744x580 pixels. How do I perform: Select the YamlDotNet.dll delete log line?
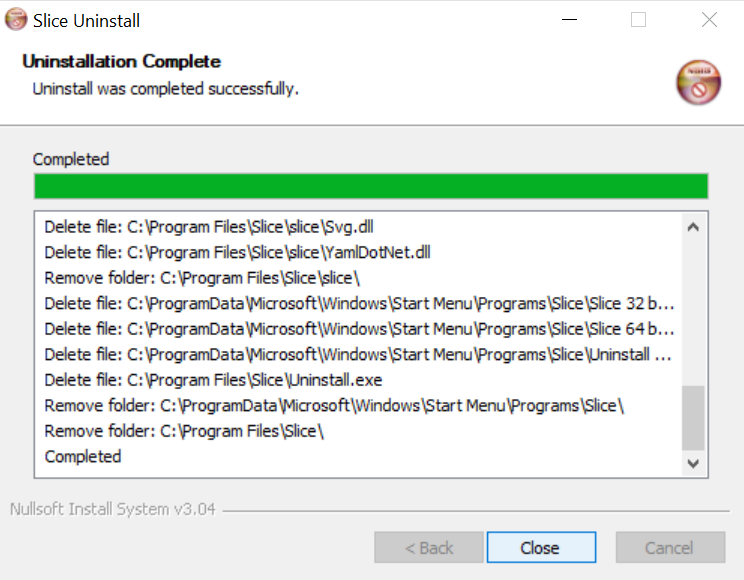(x=237, y=252)
